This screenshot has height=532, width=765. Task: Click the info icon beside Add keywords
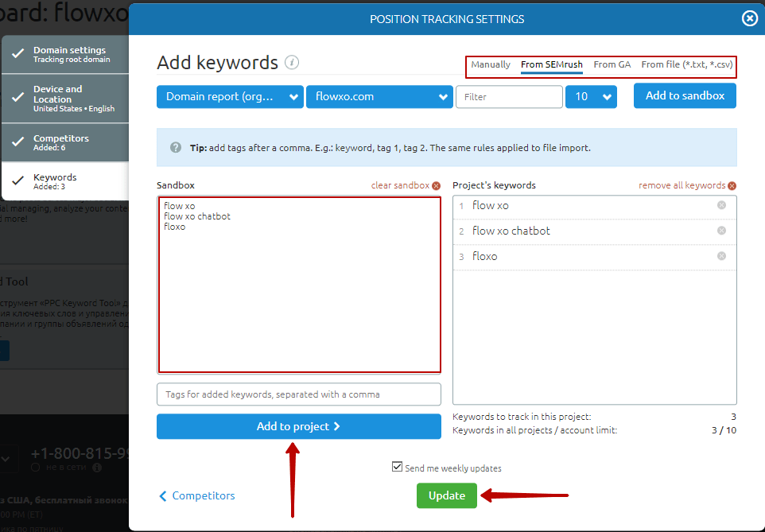pos(292,63)
